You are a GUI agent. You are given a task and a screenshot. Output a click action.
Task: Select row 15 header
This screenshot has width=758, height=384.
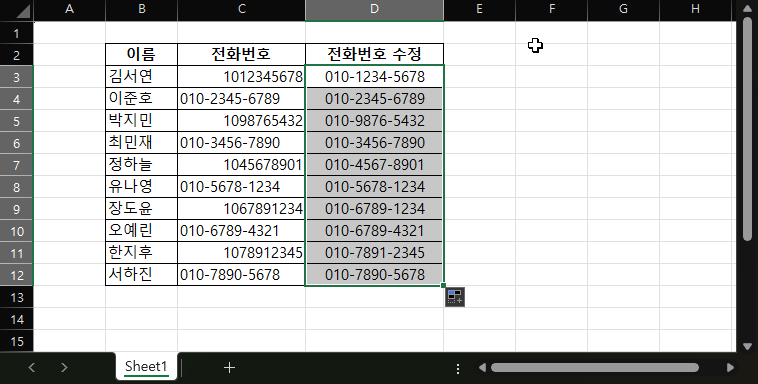[17, 341]
